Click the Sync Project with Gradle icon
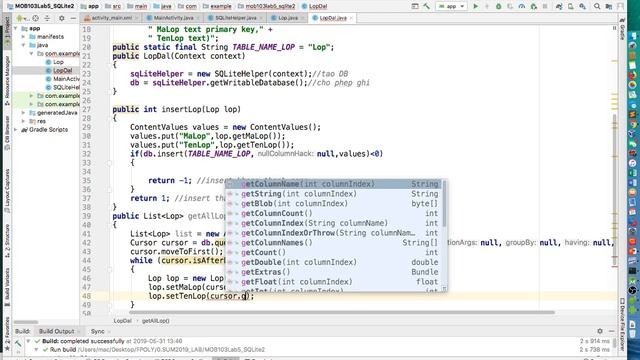The image size is (640, 360). click(559, 6)
